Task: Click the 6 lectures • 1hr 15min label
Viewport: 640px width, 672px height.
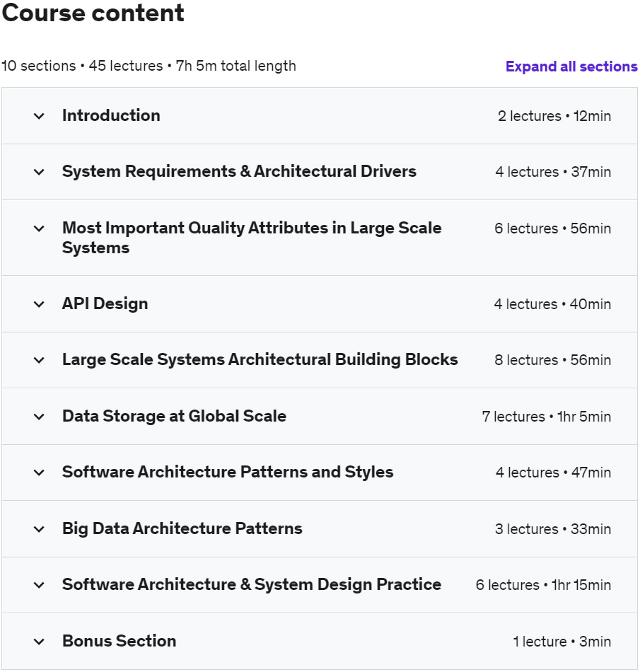Action: (x=543, y=585)
